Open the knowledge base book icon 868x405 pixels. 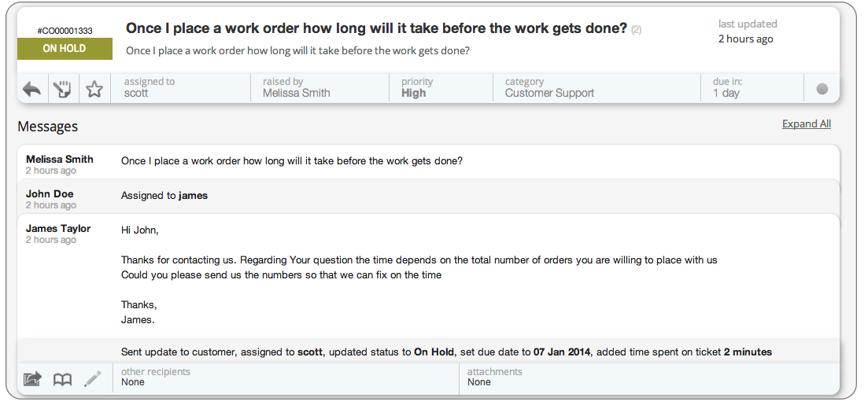[62, 380]
